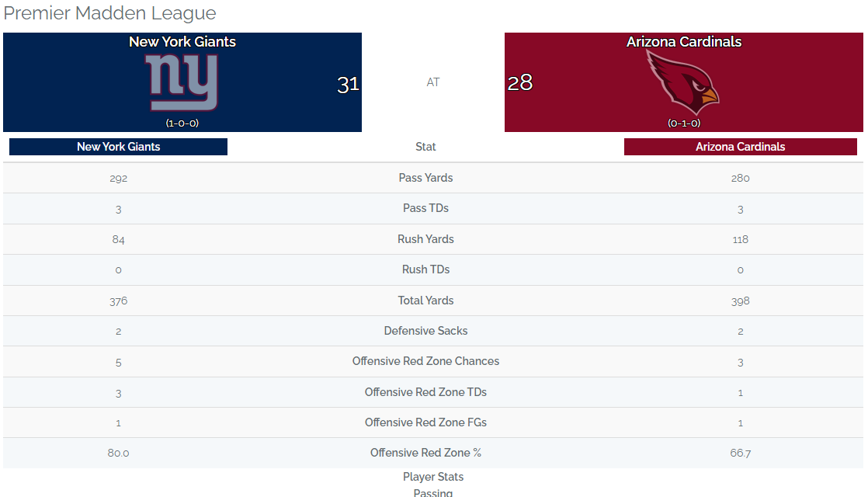Click the maroon Arizona Cardinals column header
The width and height of the screenshot is (868, 497).
740,147
